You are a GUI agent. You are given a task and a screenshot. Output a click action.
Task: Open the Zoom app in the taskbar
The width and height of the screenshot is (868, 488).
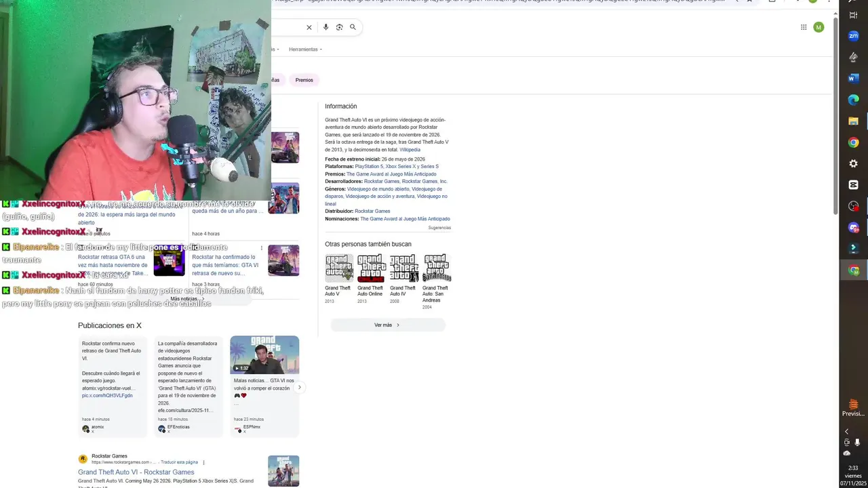[x=853, y=36]
